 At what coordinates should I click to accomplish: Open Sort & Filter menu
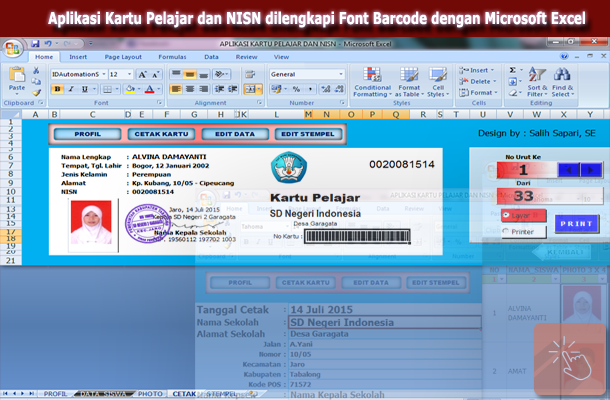[x=537, y=82]
